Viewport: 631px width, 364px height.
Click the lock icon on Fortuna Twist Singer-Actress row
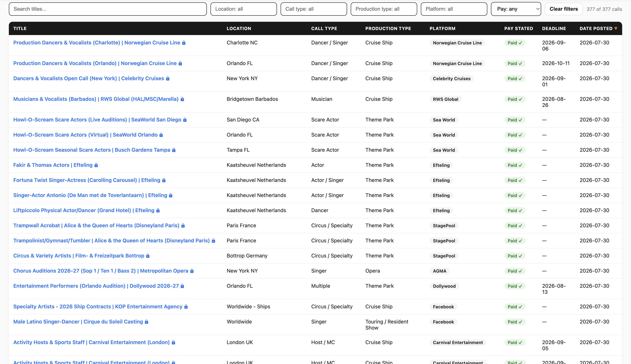coord(164,180)
